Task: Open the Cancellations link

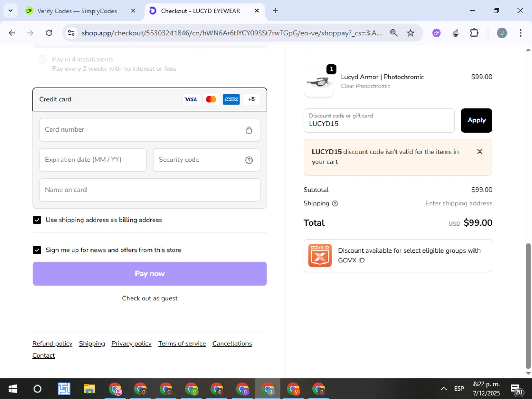Action: 232,343
